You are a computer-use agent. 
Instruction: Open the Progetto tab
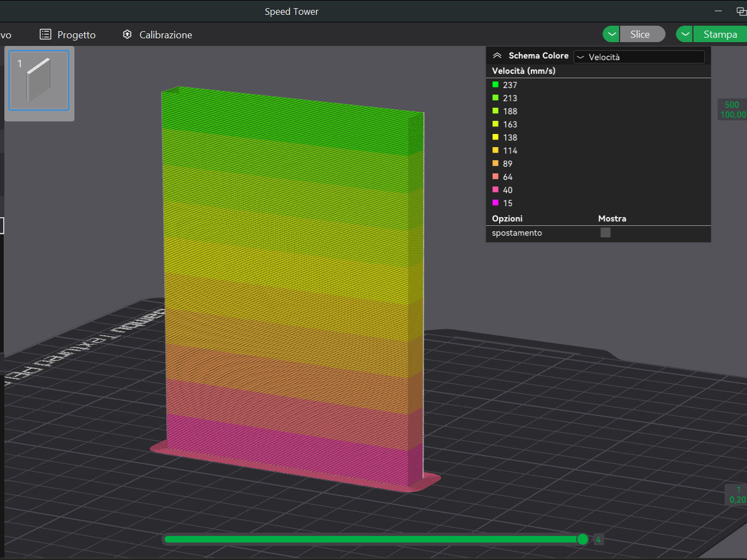[68, 34]
